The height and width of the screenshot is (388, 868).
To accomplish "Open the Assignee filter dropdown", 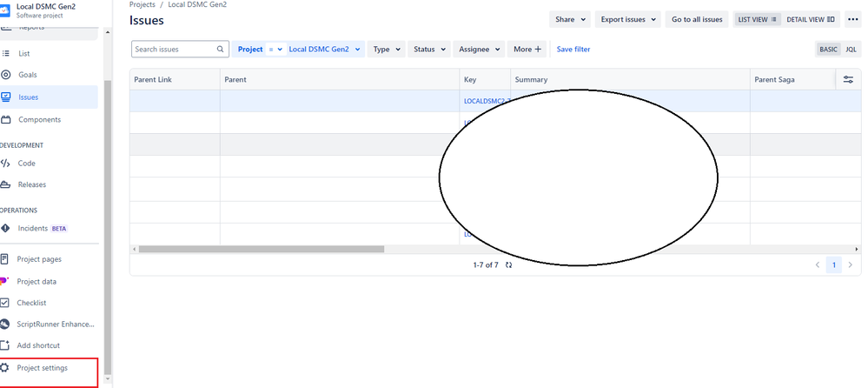I will (x=478, y=50).
